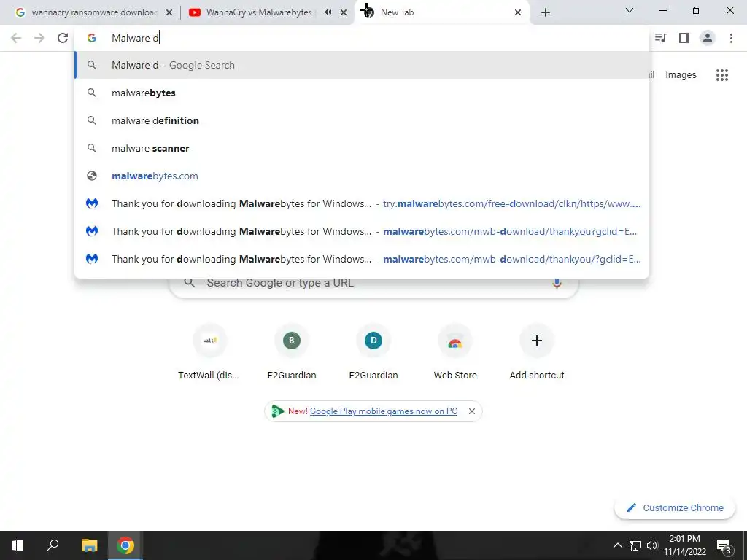Open Google Play mobile games now on PC link
Screen dimensions: 747x560
pos(384,411)
